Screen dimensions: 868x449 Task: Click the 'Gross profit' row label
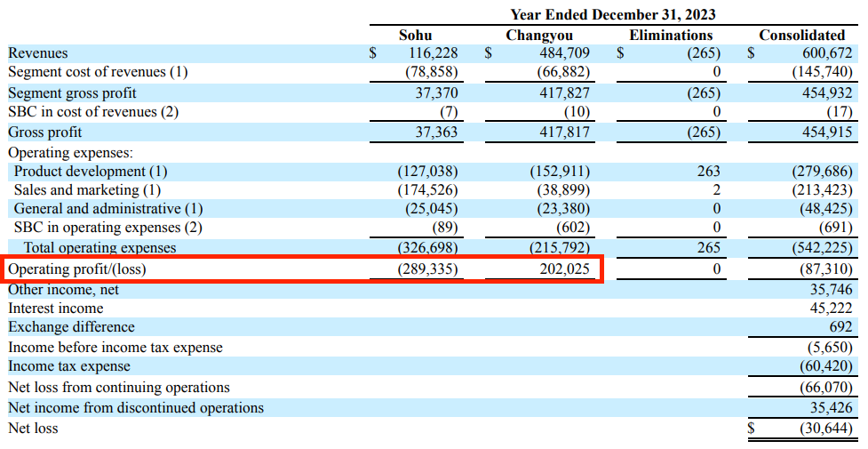pos(44,132)
